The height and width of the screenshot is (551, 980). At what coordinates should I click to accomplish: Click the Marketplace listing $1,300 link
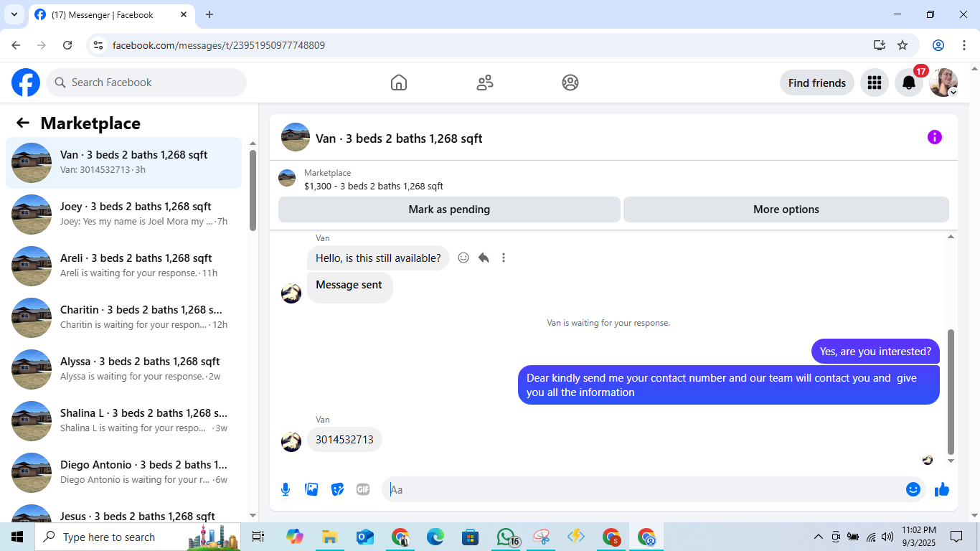point(373,187)
